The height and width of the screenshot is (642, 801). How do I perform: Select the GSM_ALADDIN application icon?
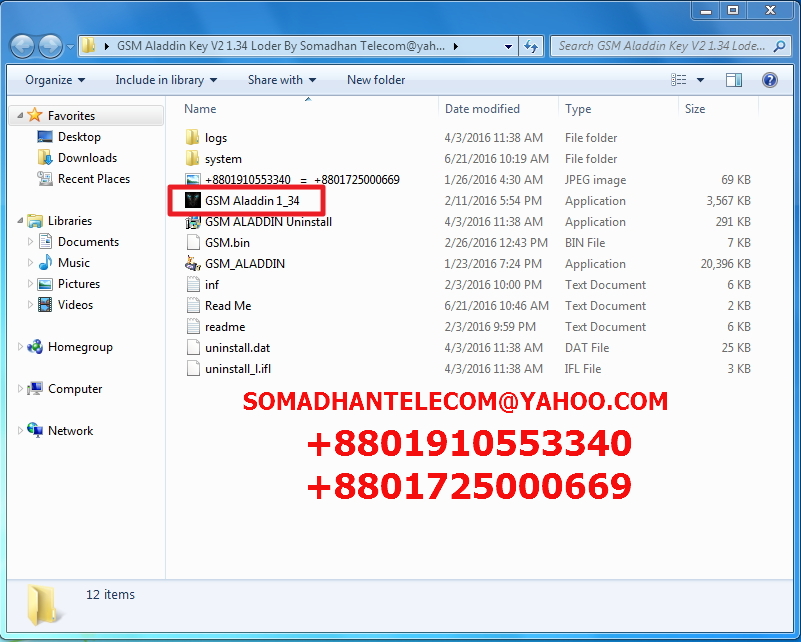coord(193,264)
